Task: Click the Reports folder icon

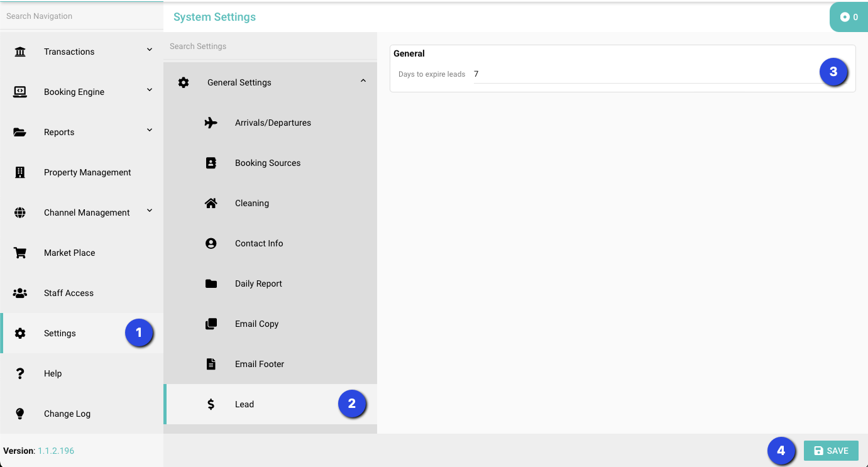Action: [20, 132]
